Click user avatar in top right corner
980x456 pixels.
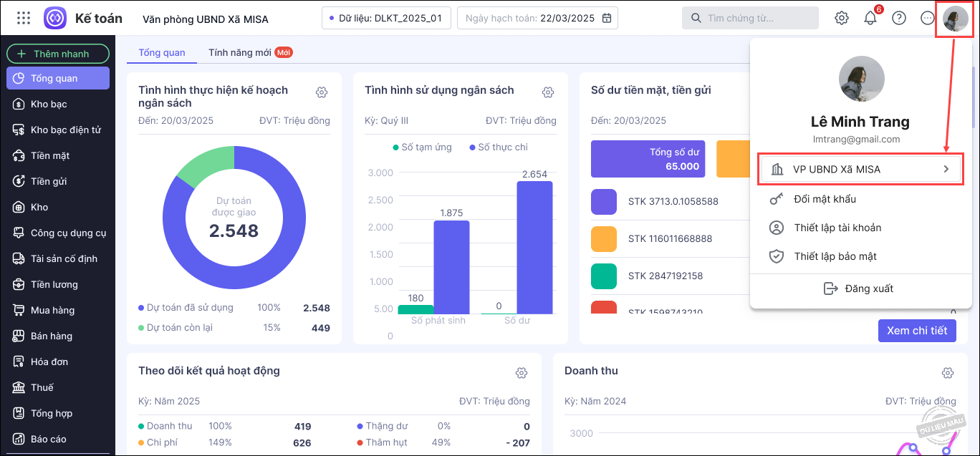point(955,18)
